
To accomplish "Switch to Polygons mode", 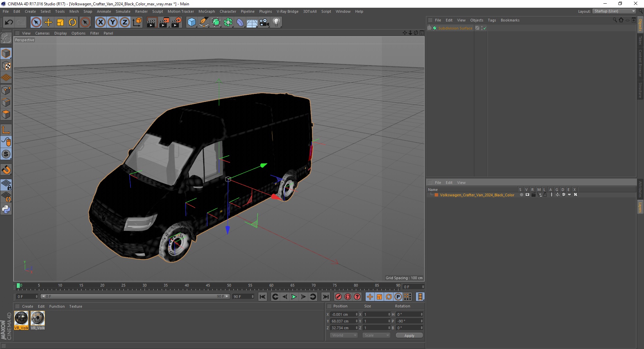I will pos(6,114).
